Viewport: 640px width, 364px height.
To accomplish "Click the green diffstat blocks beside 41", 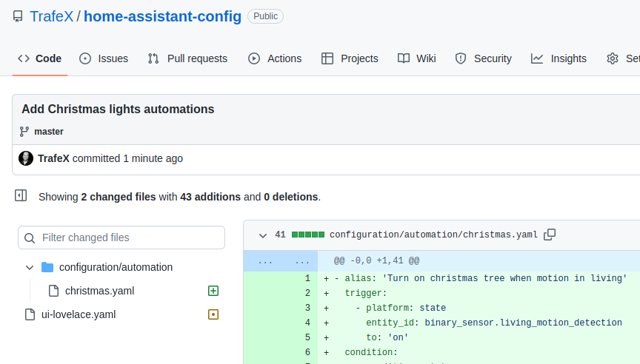I will click(308, 235).
